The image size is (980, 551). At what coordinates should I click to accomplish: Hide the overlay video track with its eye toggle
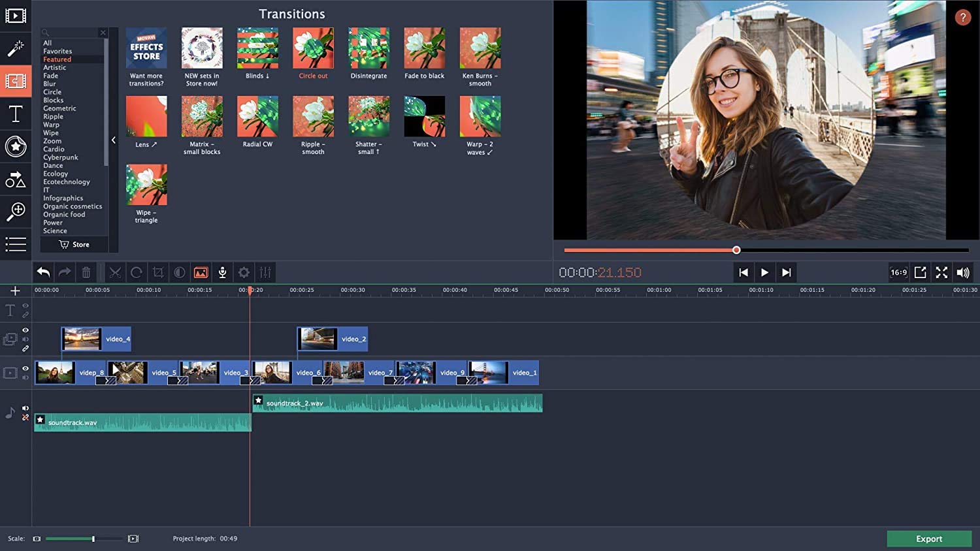coord(25,330)
